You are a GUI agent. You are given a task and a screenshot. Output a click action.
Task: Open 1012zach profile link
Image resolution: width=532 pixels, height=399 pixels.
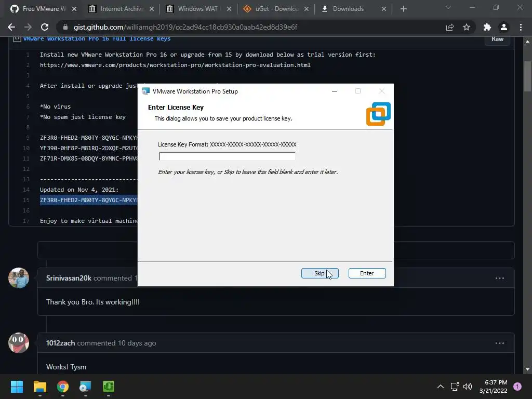point(60,343)
